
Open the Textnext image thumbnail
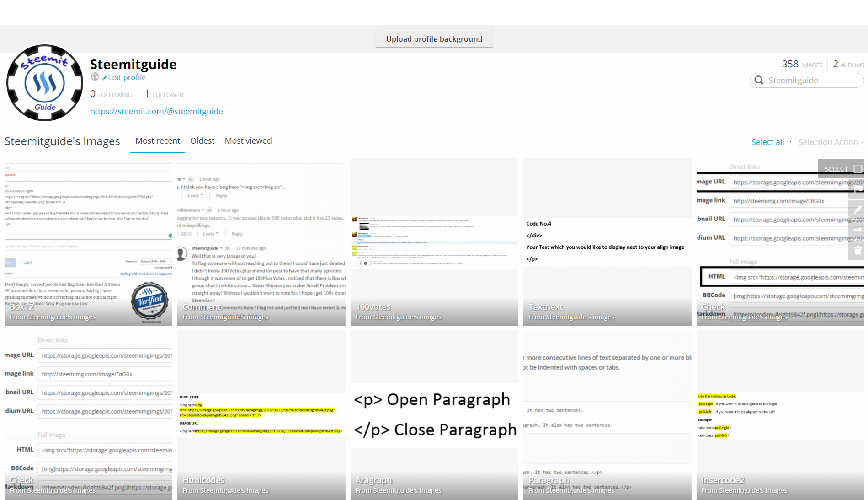(x=607, y=242)
